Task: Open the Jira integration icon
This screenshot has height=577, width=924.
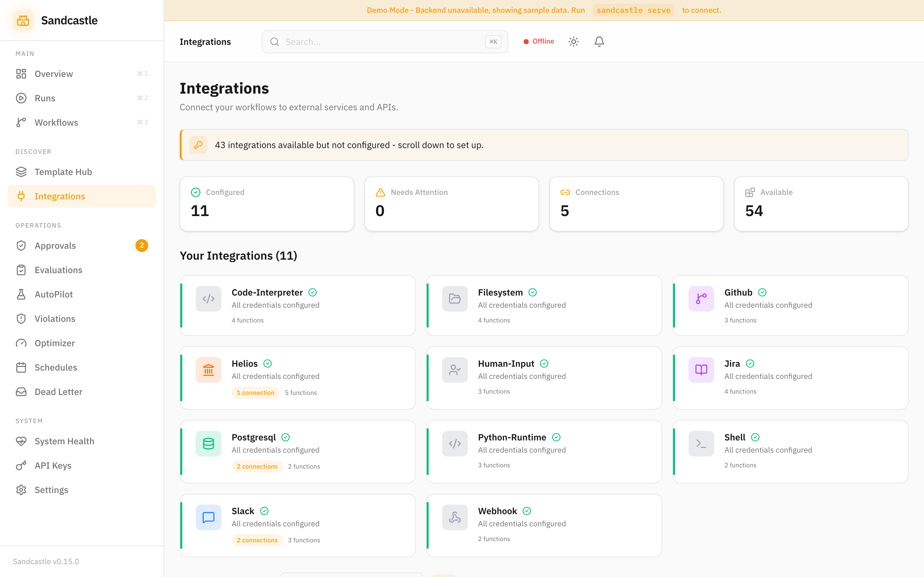Action: 701,369
